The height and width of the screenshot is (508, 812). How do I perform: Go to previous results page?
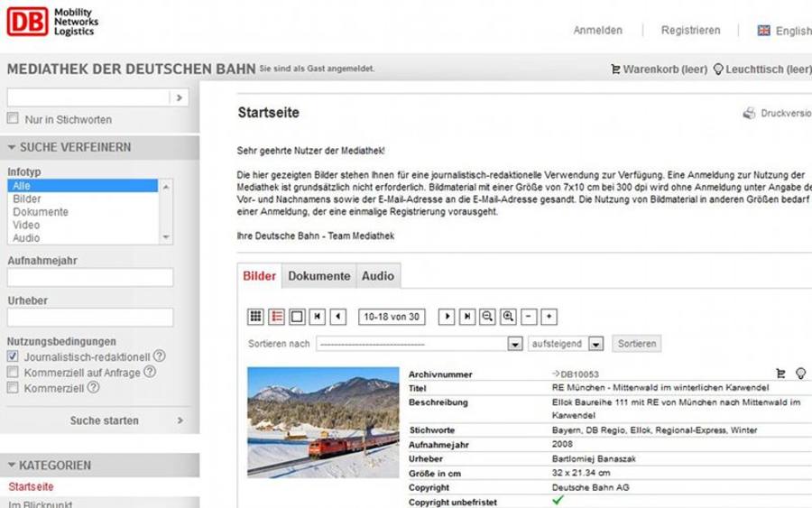point(338,317)
